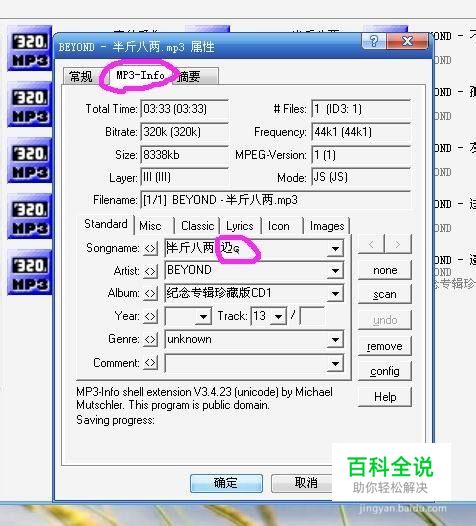The image size is (476, 526).
Task: Expand the Songname dropdown arrow
Action: point(335,249)
